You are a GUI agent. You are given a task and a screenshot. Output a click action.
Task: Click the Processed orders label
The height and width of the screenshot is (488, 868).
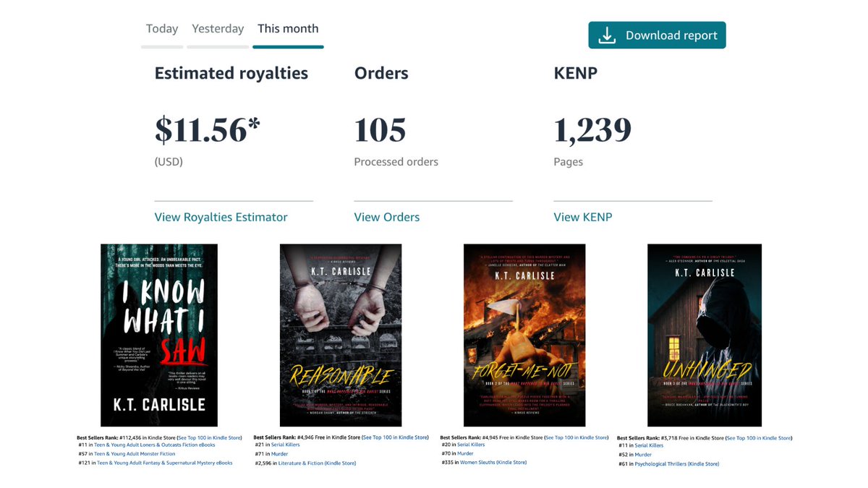point(396,162)
